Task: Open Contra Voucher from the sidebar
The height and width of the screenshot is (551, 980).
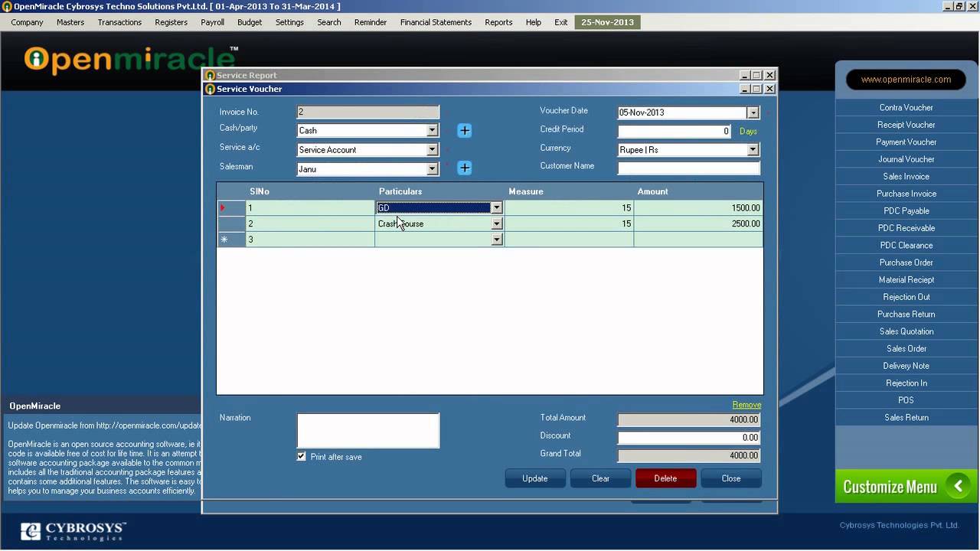Action: pyautogui.click(x=906, y=108)
